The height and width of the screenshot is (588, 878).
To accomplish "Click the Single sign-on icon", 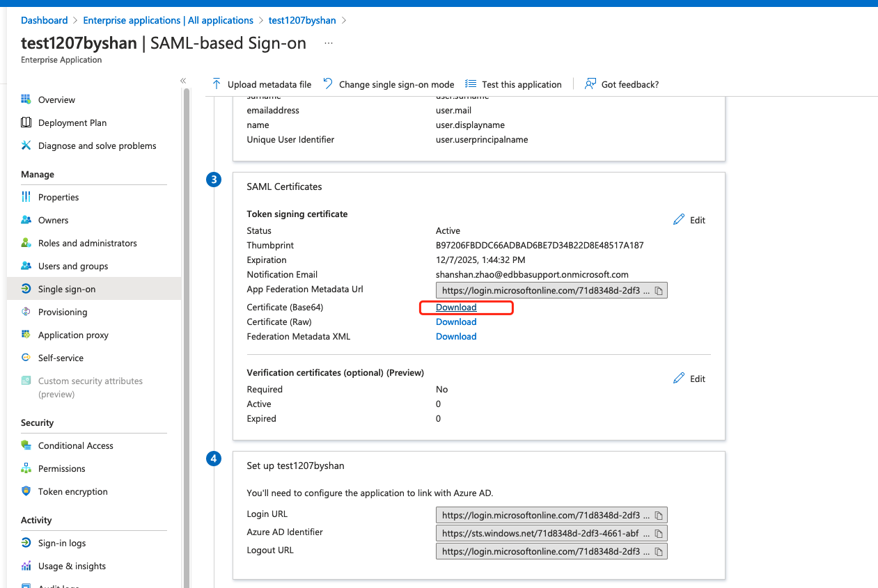I will (x=26, y=289).
